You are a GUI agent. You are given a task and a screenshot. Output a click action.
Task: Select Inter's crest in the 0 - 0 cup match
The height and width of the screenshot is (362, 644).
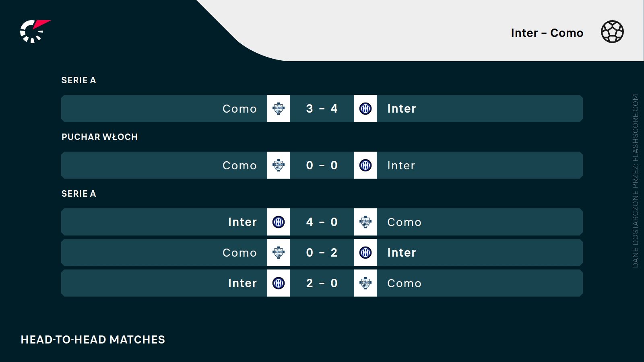365,165
